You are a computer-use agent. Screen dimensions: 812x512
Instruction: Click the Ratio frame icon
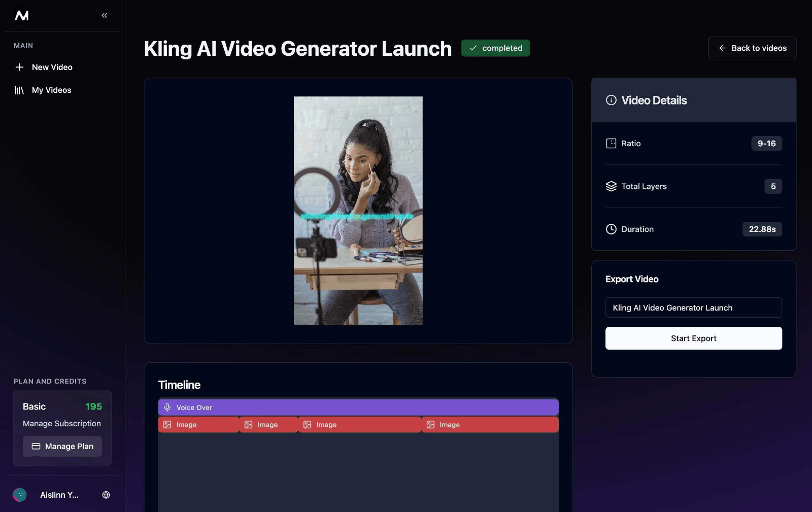[x=611, y=144]
